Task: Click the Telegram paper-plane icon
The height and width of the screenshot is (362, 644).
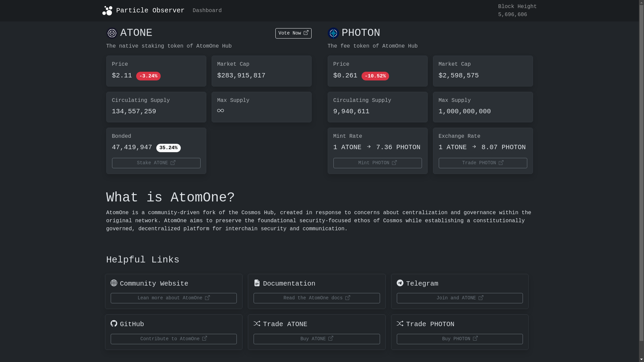Action: pyautogui.click(x=400, y=283)
